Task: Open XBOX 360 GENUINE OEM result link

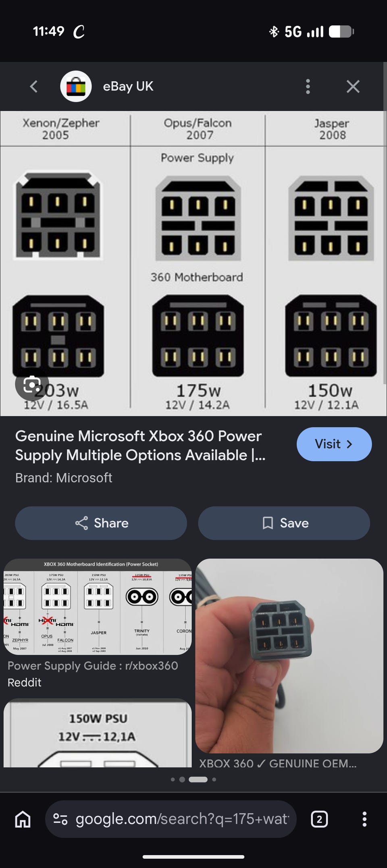Action: [278, 763]
